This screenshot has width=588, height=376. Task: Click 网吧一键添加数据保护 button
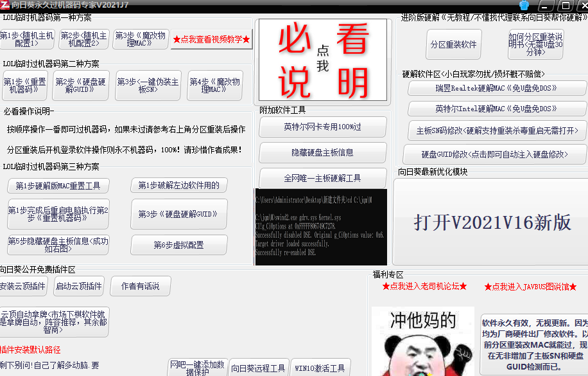tap(197, 368)
